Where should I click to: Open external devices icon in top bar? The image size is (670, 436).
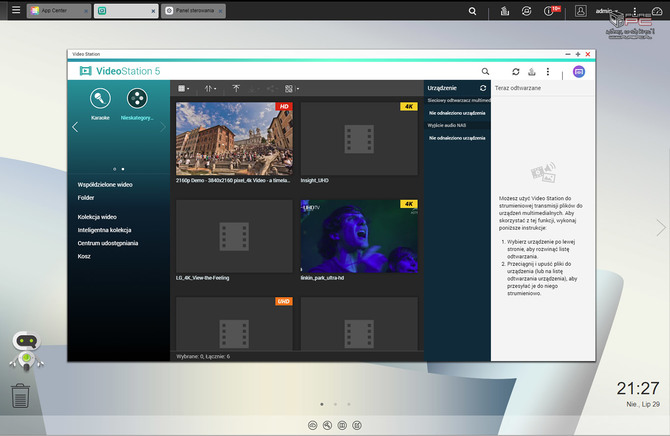[x=526, y=11]
